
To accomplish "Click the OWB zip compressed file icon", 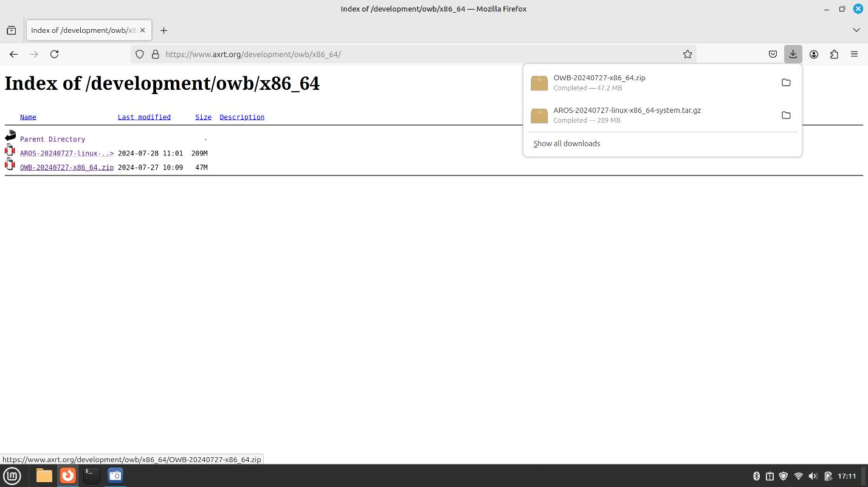I will (x=10, y=164).
